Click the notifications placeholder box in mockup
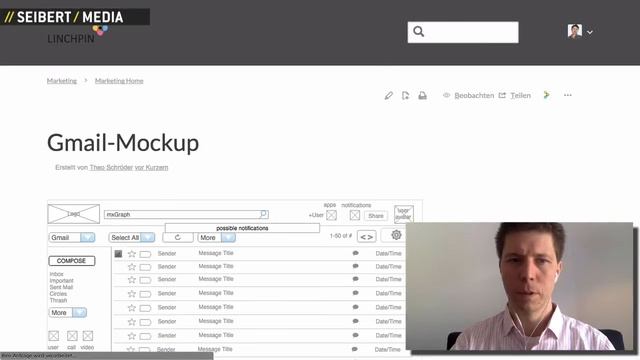This screenshot has height=360, width=640. tap(355, 215)
